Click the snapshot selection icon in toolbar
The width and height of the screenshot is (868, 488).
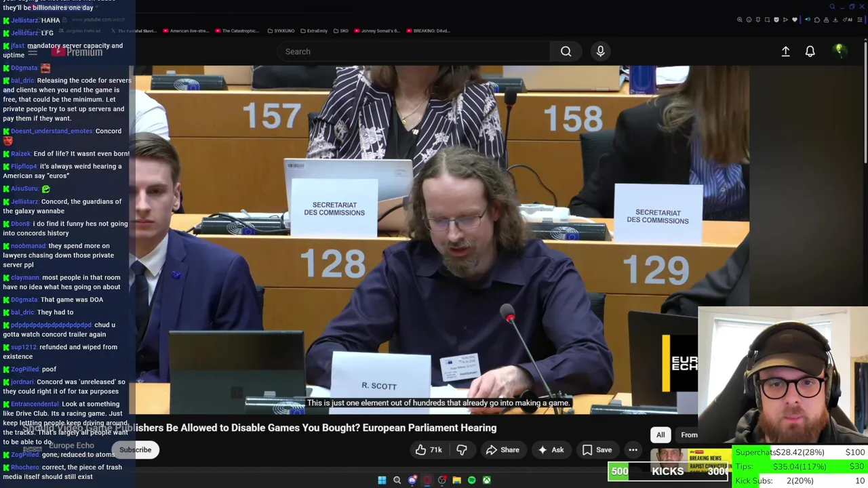click(767, 20)
